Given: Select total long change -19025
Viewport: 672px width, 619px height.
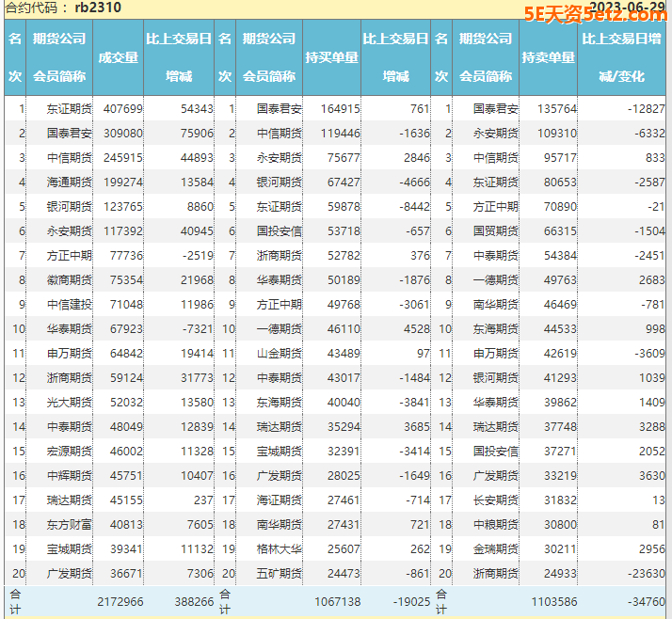Looking at the screenshot, I should 411,602.
